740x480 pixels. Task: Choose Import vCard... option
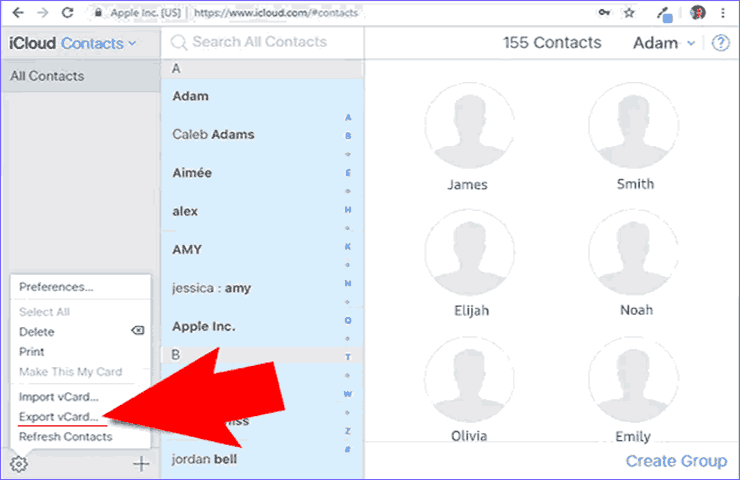tap(59, 397)
